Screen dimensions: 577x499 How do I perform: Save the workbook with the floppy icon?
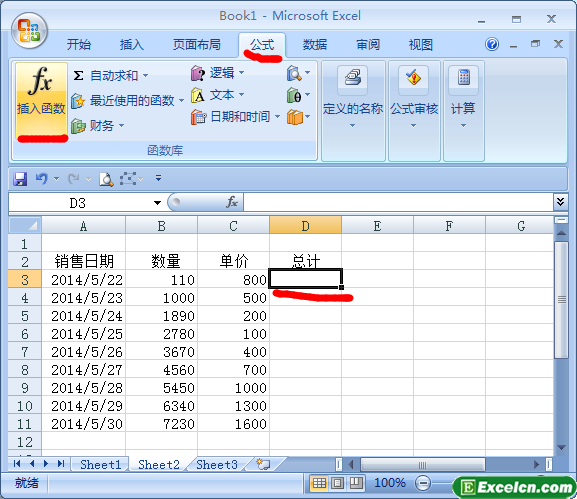point(20,179)
